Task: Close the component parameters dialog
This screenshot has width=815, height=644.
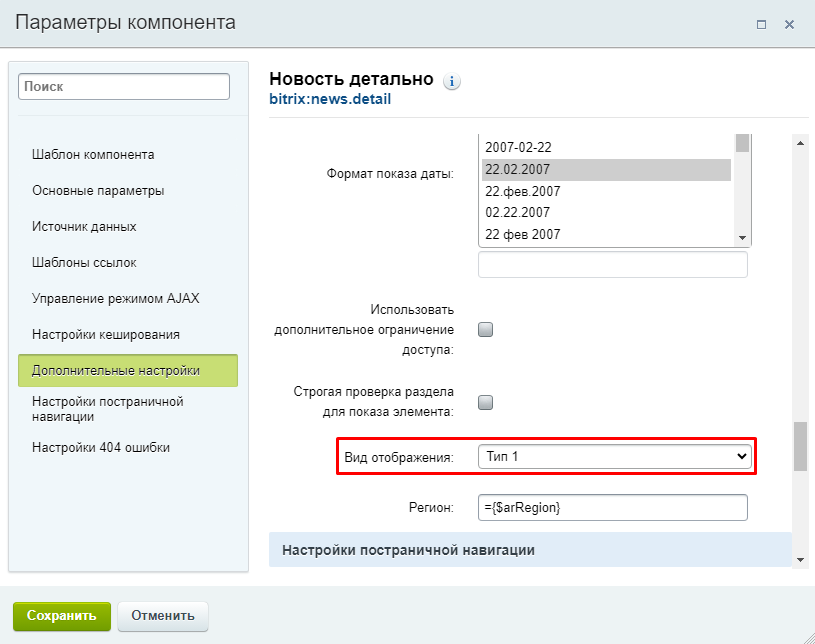Action: pos(789,24)
